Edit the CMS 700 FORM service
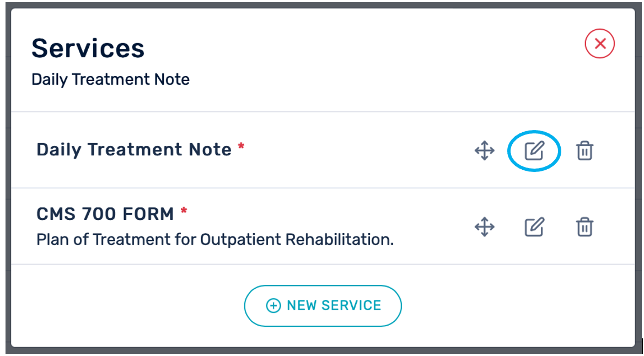This screenshot has height=356, width=644. (534, 226)
